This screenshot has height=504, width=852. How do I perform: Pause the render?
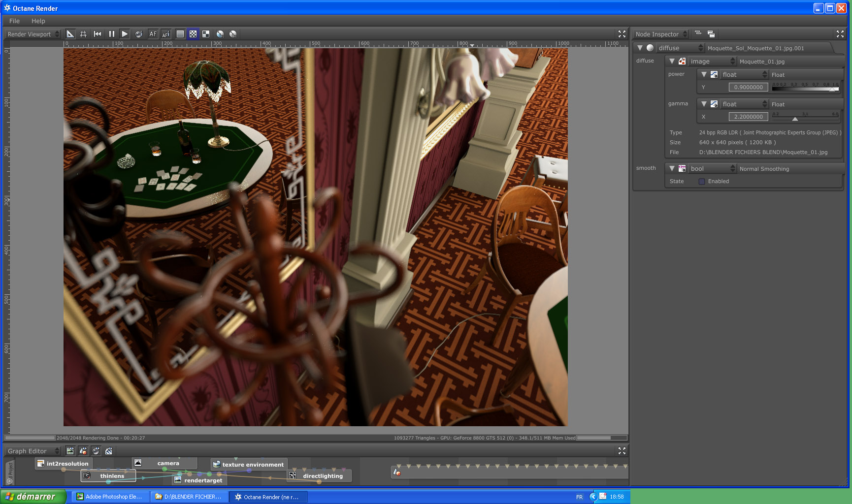(x=111, y=34)
